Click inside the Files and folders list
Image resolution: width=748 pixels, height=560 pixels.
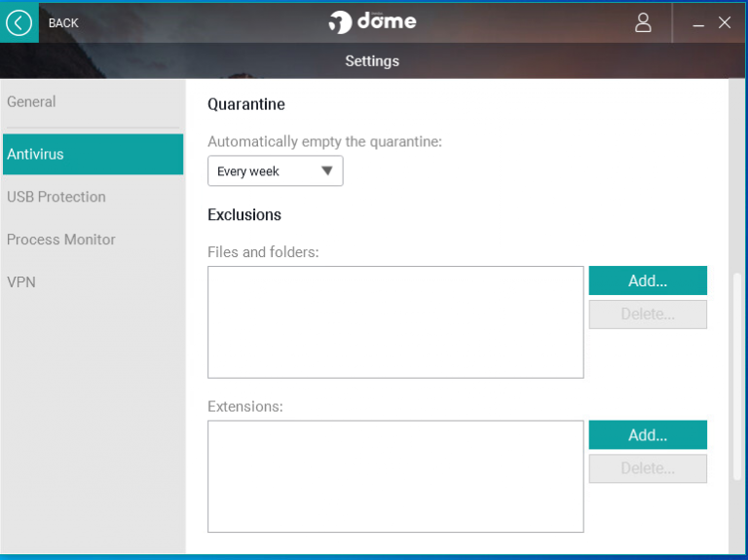(x=395, y=321)
